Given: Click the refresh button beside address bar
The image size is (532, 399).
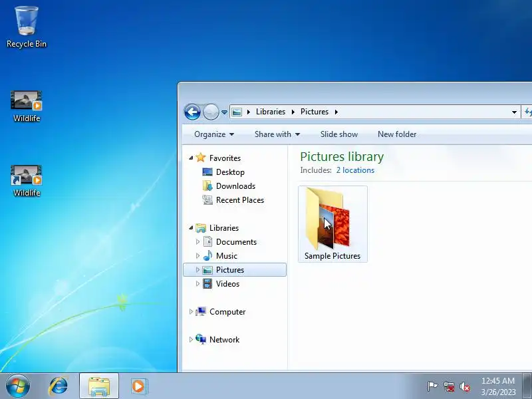Looking at the screenshot, I should (x=527, y=112).
